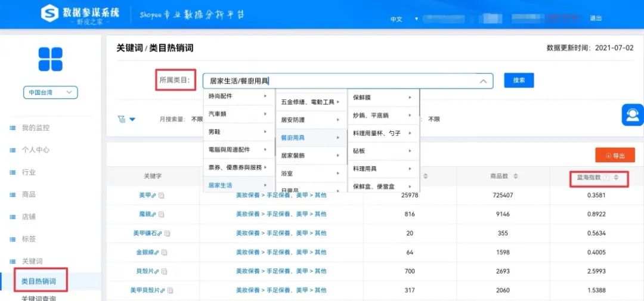
Task: Open the 貝殼片 keyword link
Action: tap(146, 271)
